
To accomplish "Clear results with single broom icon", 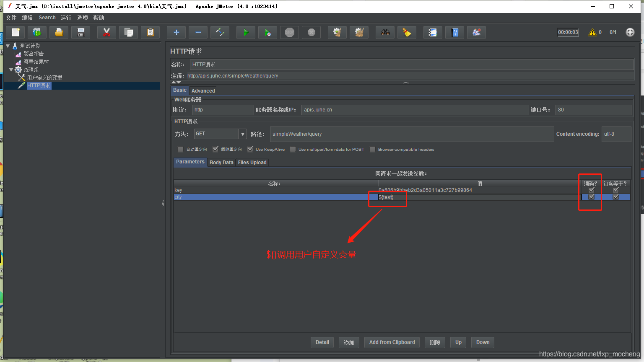I will [337, 32].
